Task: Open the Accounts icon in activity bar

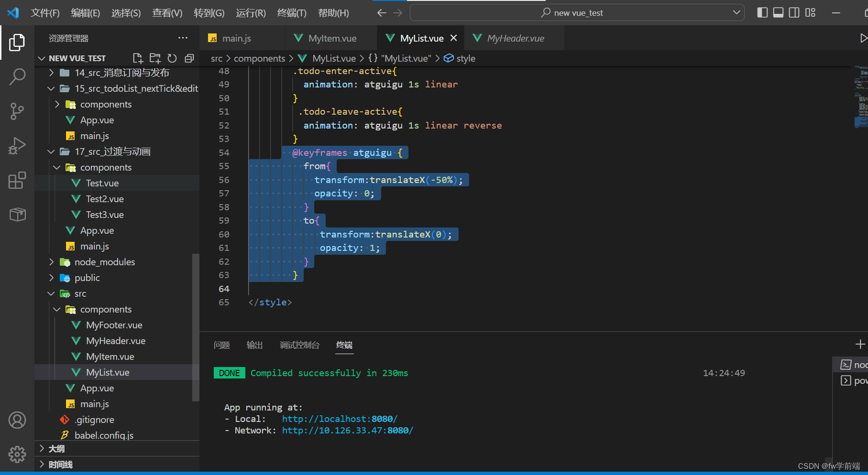Action: coord(17,420)
